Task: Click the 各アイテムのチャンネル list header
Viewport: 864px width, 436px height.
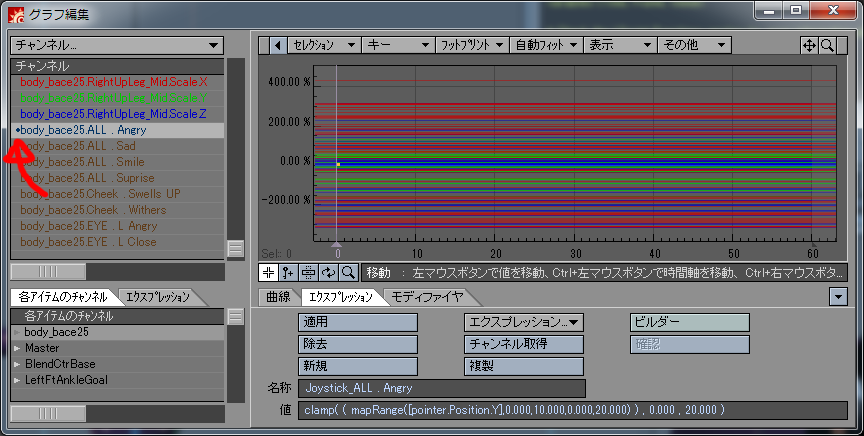Action: tap(117, 316)
